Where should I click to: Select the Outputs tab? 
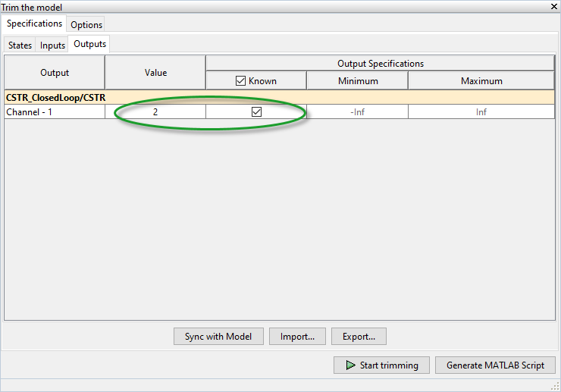click(x=89, y=45)
